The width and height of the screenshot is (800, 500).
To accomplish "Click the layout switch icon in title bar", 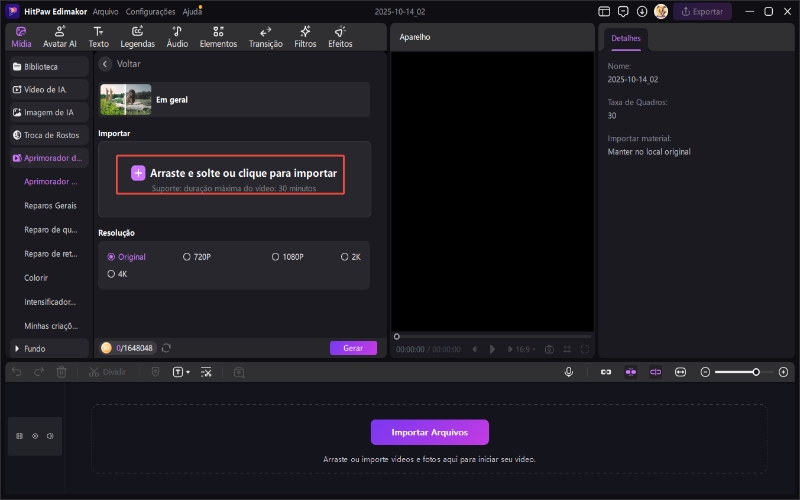I will [604, 11].
